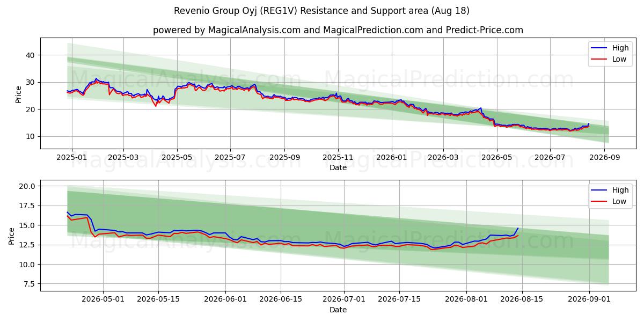Click the '2026-06-01' tick label

coord(225,299)
